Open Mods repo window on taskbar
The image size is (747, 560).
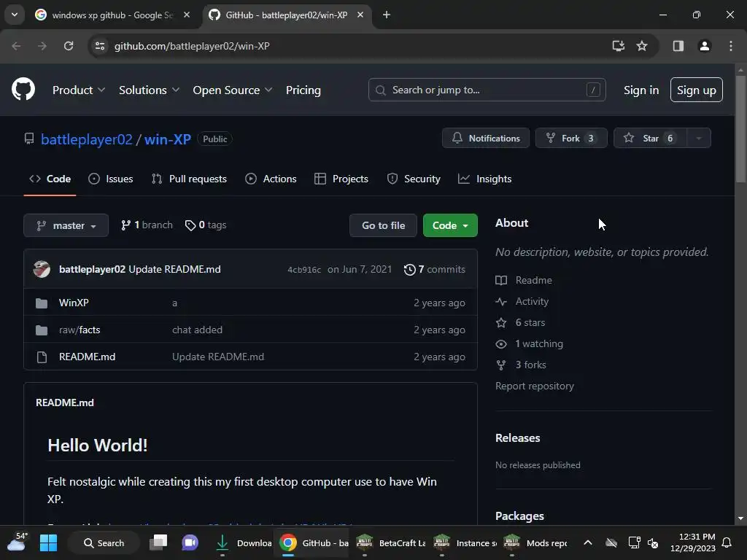pyautogui.click(x=535, y=542)
